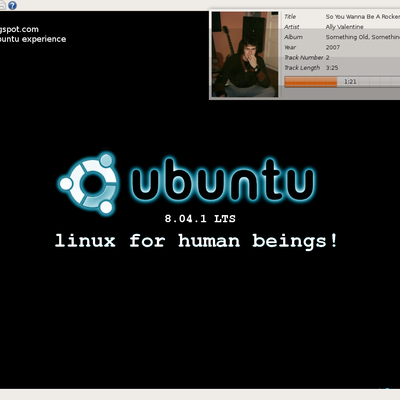
Task: Select the track number value 2
Action: (327, 57)
